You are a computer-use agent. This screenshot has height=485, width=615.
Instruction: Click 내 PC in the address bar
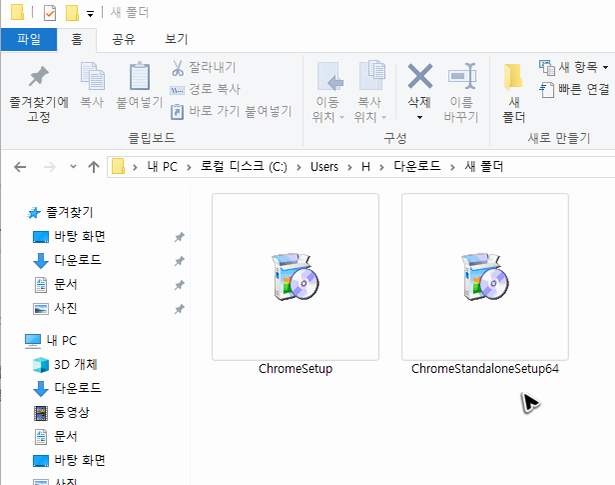pos(162,167)
